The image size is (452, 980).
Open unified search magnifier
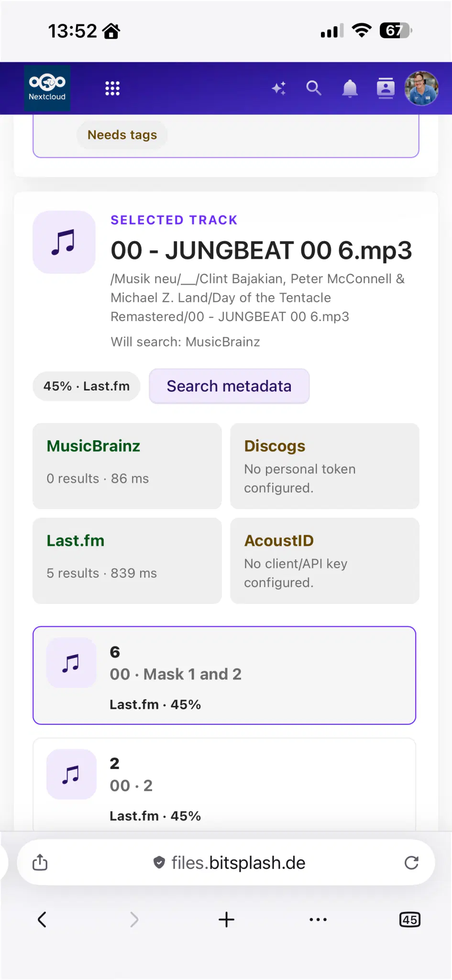(314, 88)
